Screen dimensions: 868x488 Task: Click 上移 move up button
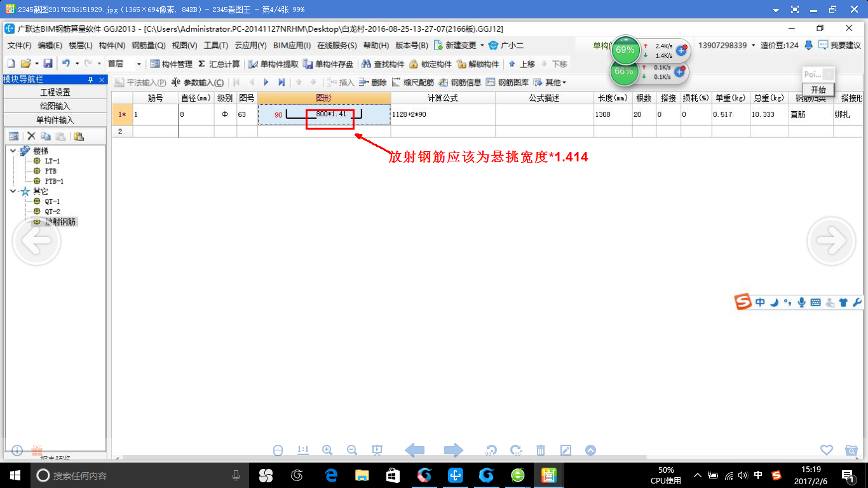click(522, 64)
